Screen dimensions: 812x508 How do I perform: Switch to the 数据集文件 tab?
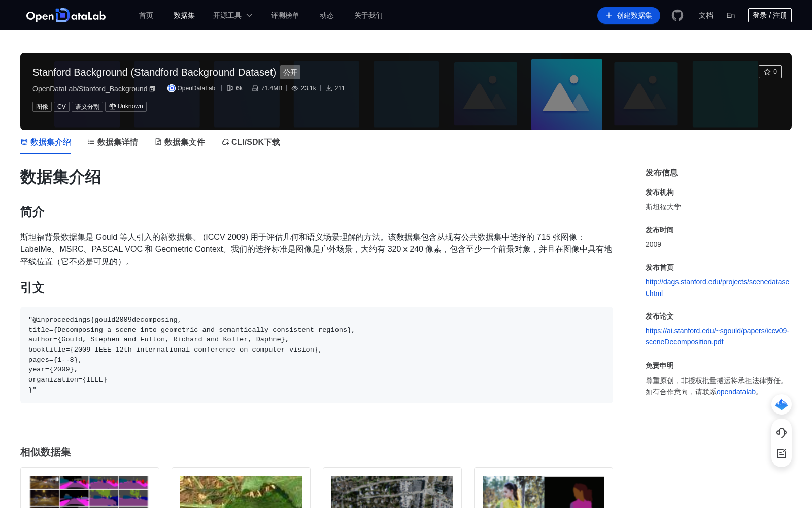pyautogui.click(x=180, y=142)
